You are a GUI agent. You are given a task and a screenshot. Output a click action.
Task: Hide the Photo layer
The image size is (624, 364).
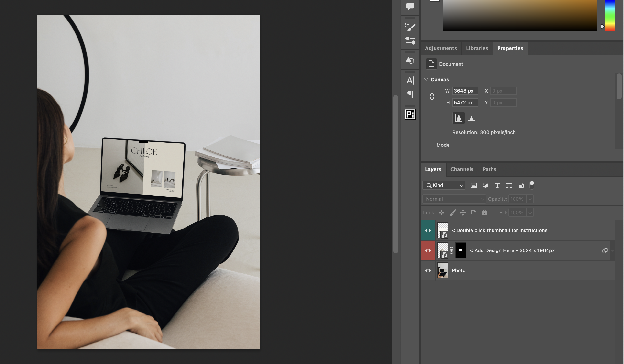428,270
